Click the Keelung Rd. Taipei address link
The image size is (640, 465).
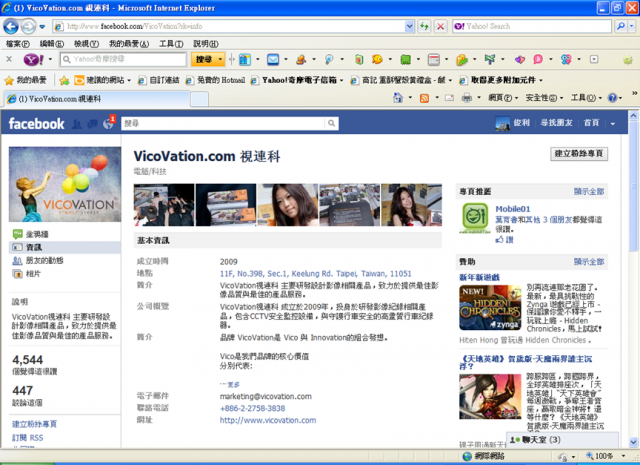[316, 274]
